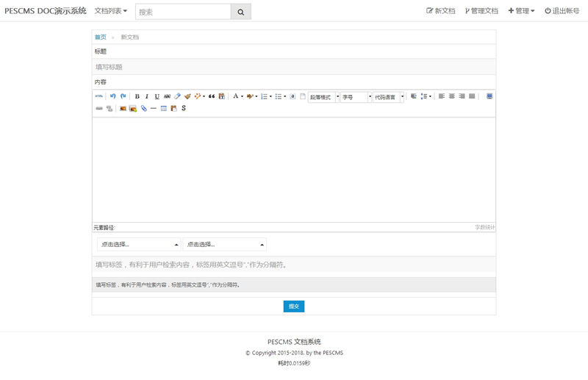Open the 文档列表 menu
Image resolution: width=588 pixels, height=380 pixels.
pyautogui.click(x=111, y=11)
